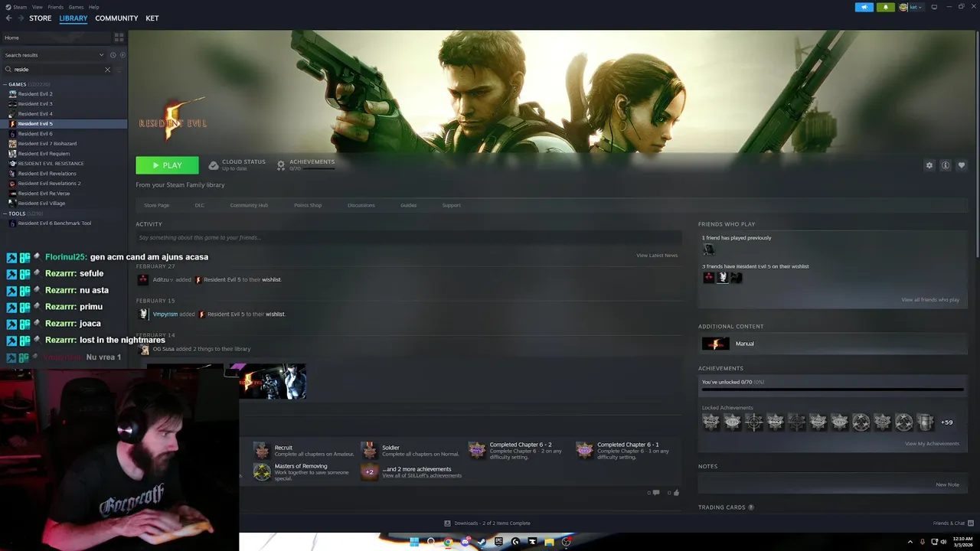
Task: Open the Store Page link
Action: click(157, 205)
